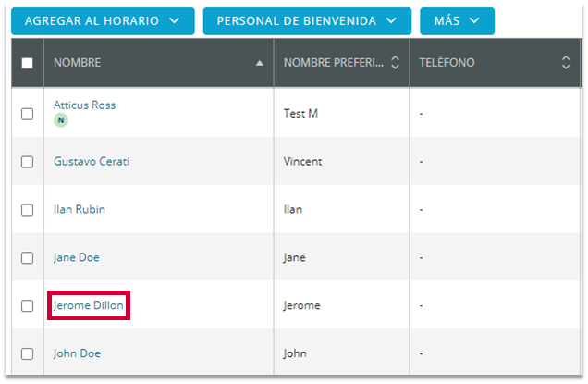Open the Agregar al Horario dropdown

click(x=103, y=21)
